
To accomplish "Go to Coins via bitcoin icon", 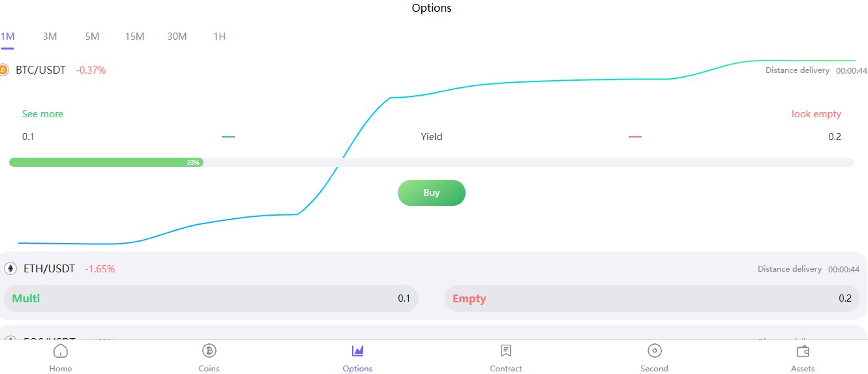I will [x=209, y=351].
